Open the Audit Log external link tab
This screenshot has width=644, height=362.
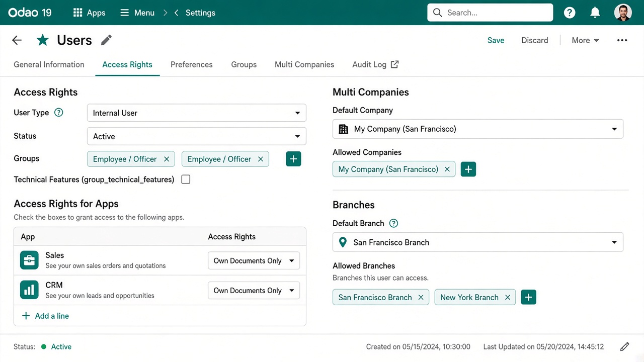[375, 64]
